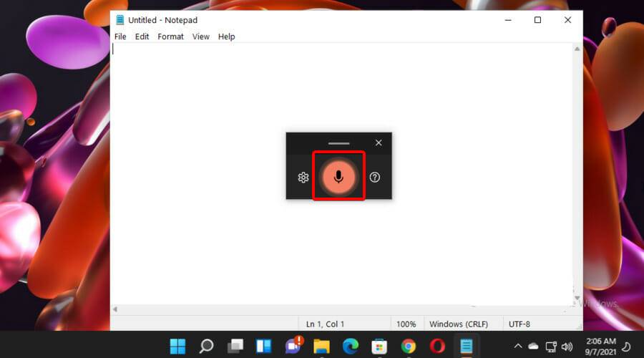This screenshot has height=358, width=644.
Task: Open the Help menu in Notepad
Action: (226, 37)
